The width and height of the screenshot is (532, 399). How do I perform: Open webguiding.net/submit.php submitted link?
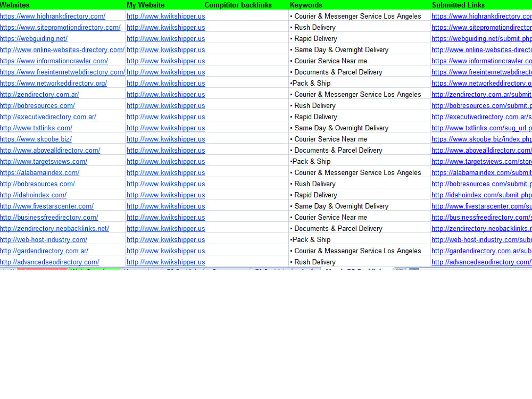click(x=482, y=39)
